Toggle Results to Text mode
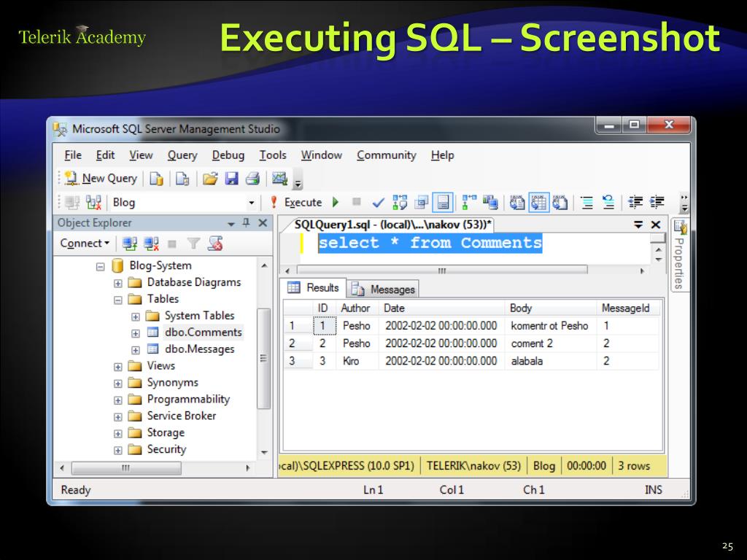The image size is (747, 560). pos(517,203)
